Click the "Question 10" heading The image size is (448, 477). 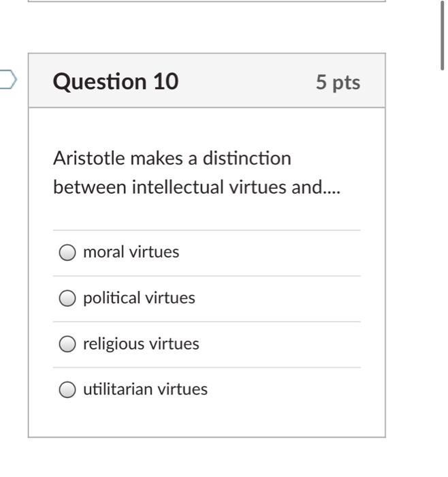click(x=116, y=82)
